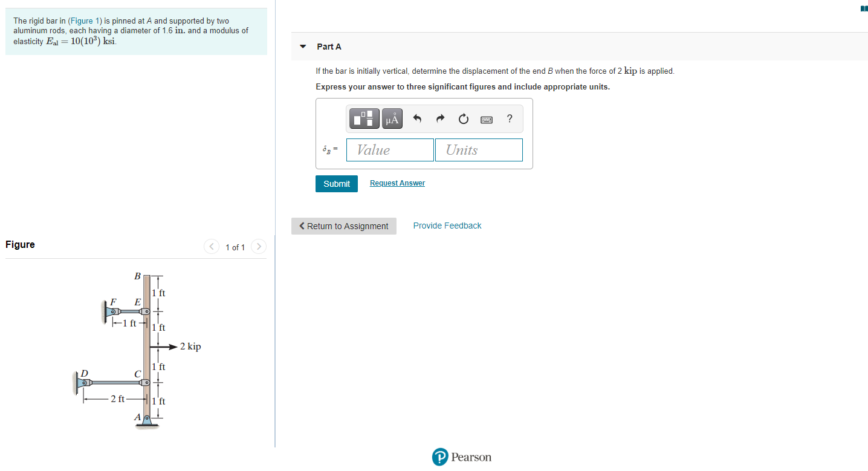Click the Value input field
The height and width of the screenshot is (471, 868).
(389, 149)
